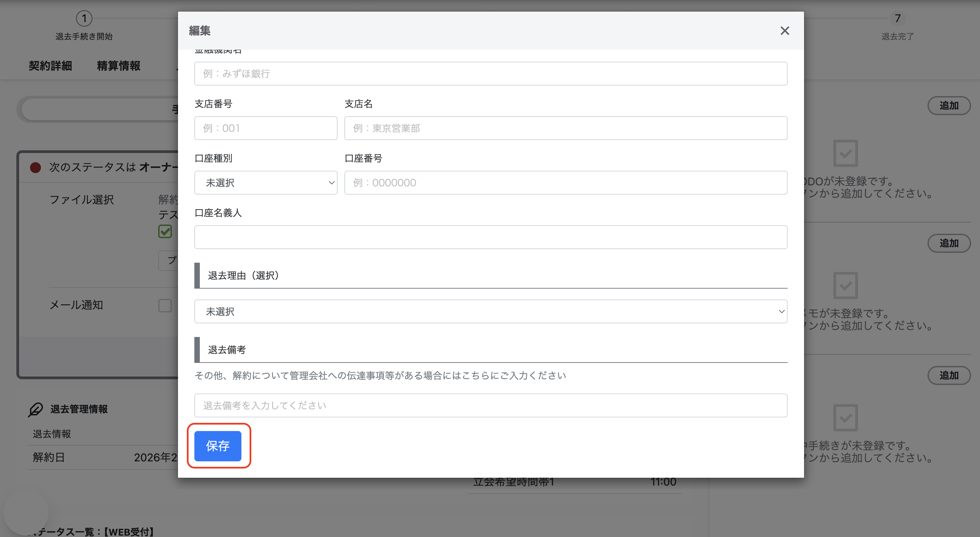The width and height of the screenshot is (980, 537).
Task: Click the checkmark icon above TODOが未登録です
Action: (x=845, y=154)
